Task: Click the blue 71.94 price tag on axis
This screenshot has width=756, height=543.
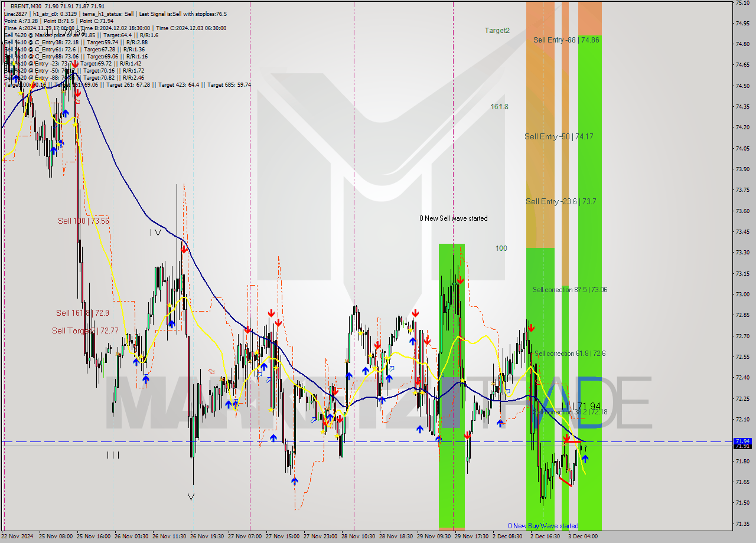Action: pyautogui.click(x=742, y=441)
